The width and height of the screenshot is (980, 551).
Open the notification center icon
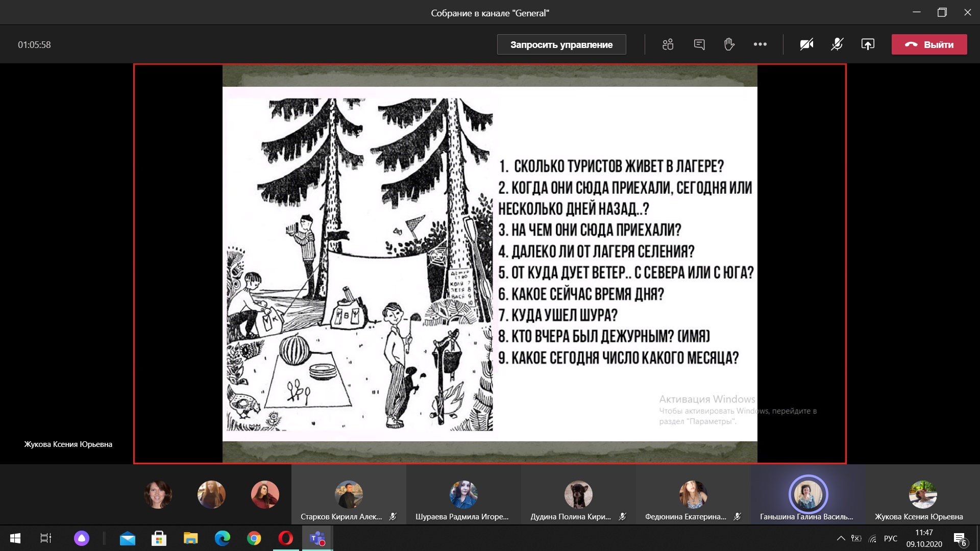pyautogui.click(x=960, y=538)
